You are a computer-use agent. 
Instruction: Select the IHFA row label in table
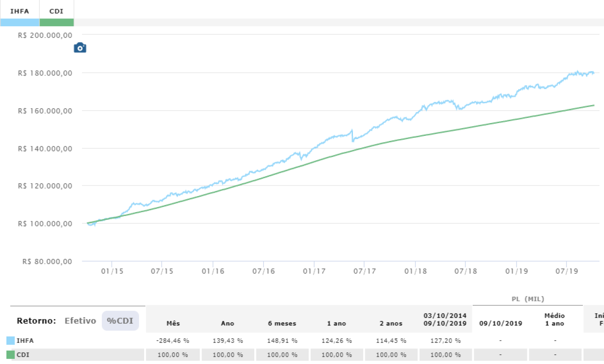coord(25,341)
